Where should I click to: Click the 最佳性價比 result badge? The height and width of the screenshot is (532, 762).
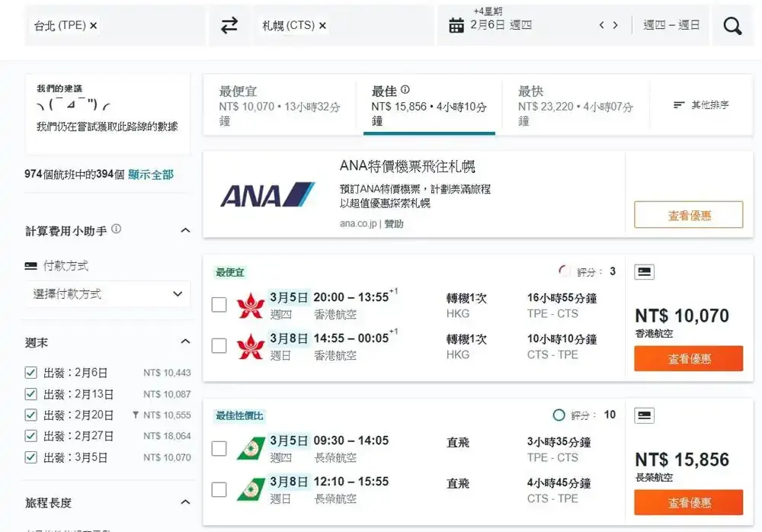tap(239, 416)
